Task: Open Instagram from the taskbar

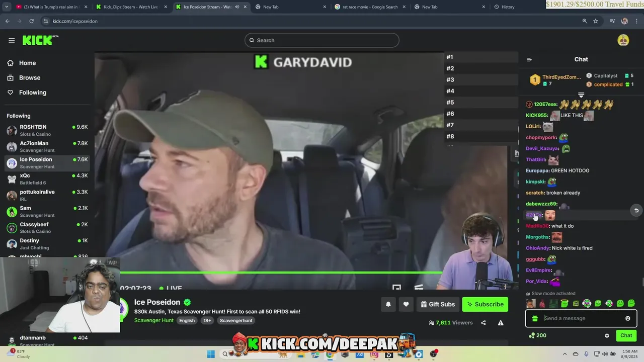Action: [x=374, y=354]
